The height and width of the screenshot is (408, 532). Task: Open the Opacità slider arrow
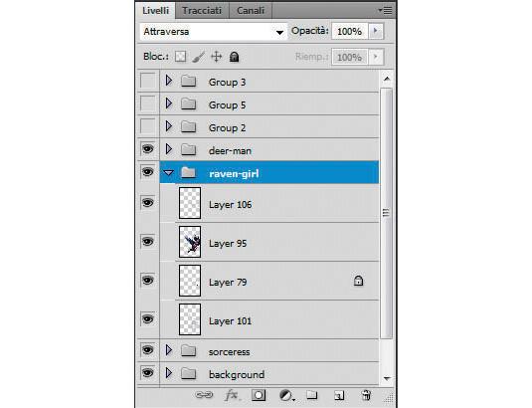coord(376,31)
